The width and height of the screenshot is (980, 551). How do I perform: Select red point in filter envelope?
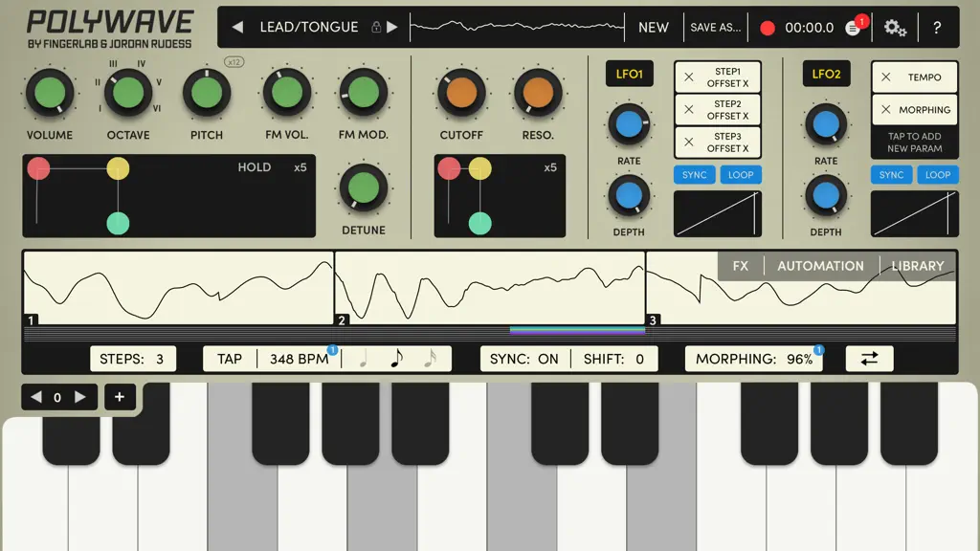pos(449,168)
